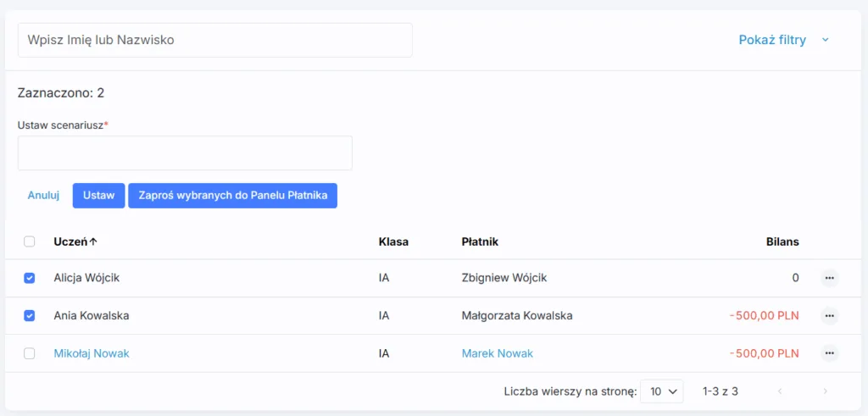Uncheck the Alicja Wójcik row checkbox
868x416 pixels.
click(x=30, y=278)
